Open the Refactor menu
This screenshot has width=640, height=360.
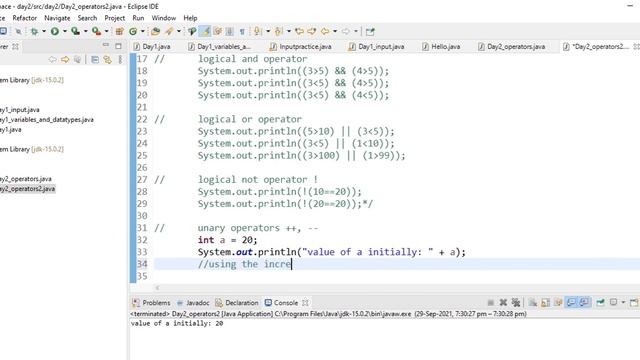[x=24, y=18]
